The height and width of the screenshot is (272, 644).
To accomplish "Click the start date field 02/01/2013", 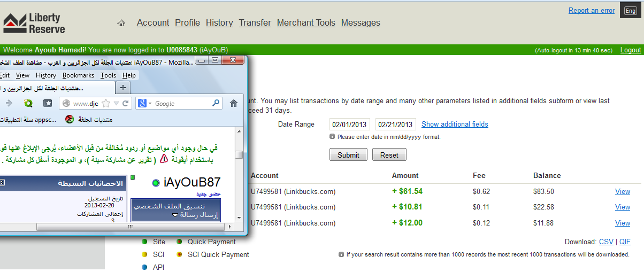I will tap(350, 124).
